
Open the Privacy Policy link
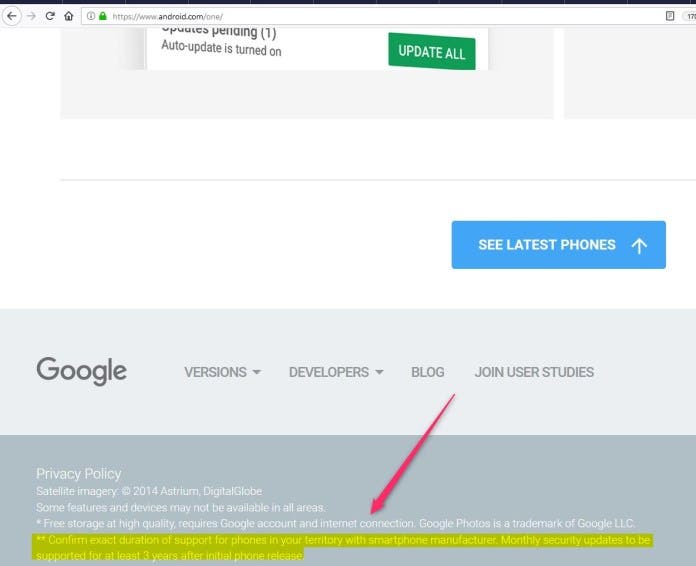(78, 473)
